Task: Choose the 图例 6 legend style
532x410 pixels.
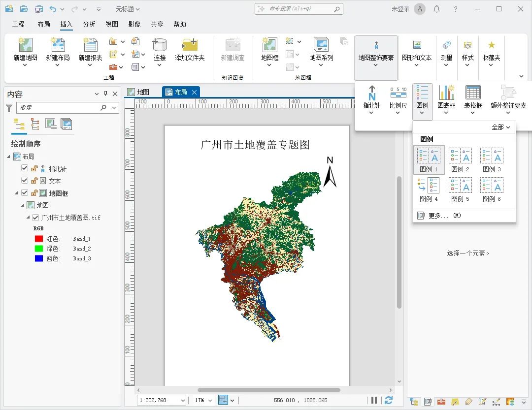Action: [x=492, y=189]
